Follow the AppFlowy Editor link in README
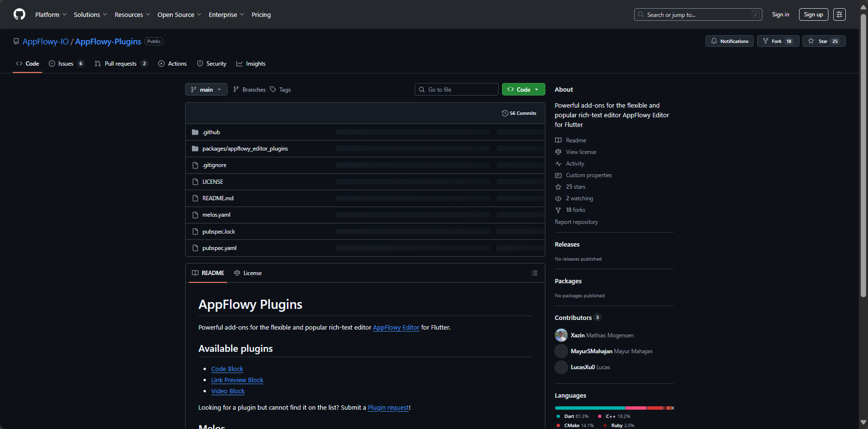868x429 pixels. tap(396, 328)
